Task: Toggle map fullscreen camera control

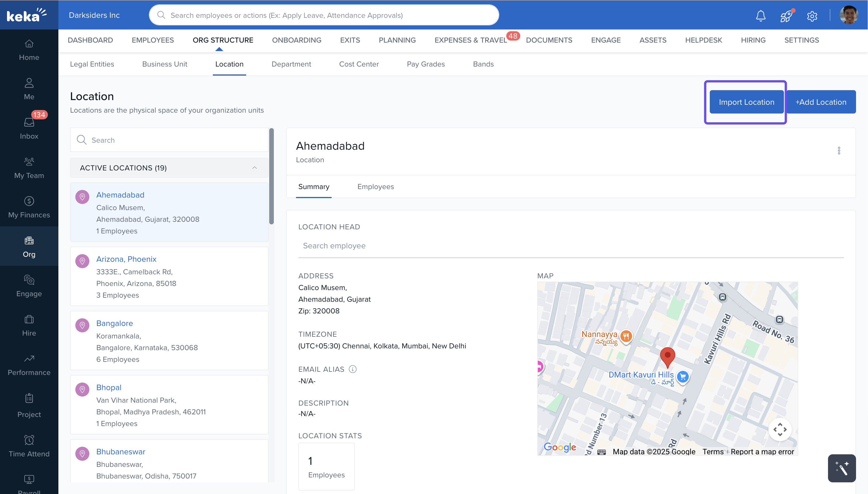Action: 780,429
